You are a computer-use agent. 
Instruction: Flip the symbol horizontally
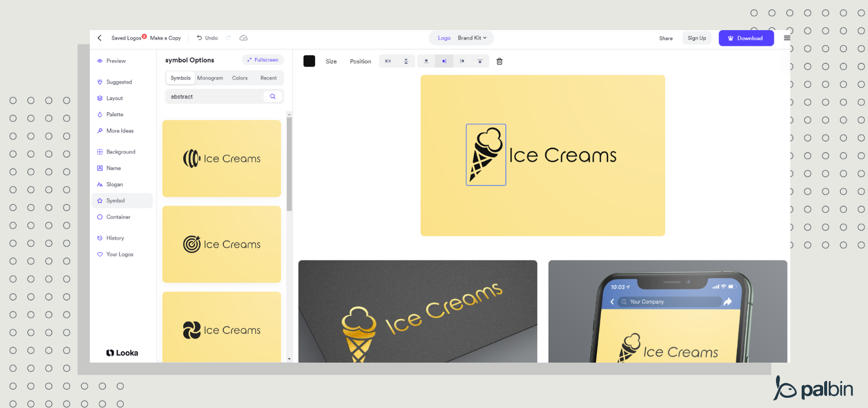(388, 61)
